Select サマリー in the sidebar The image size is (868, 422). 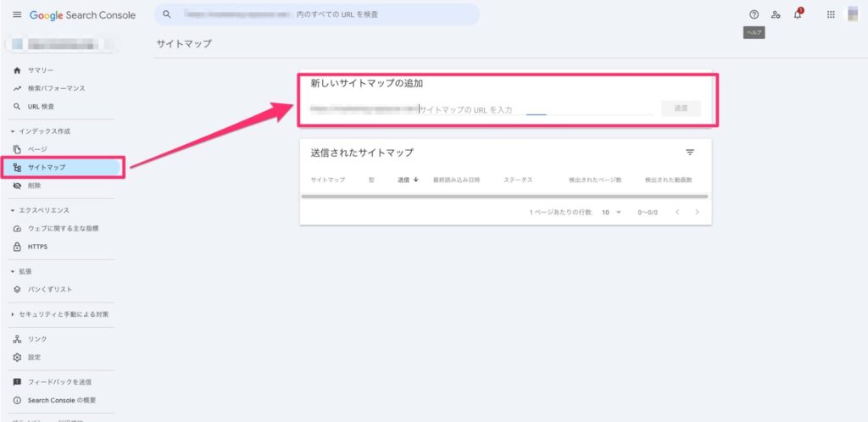41,69
